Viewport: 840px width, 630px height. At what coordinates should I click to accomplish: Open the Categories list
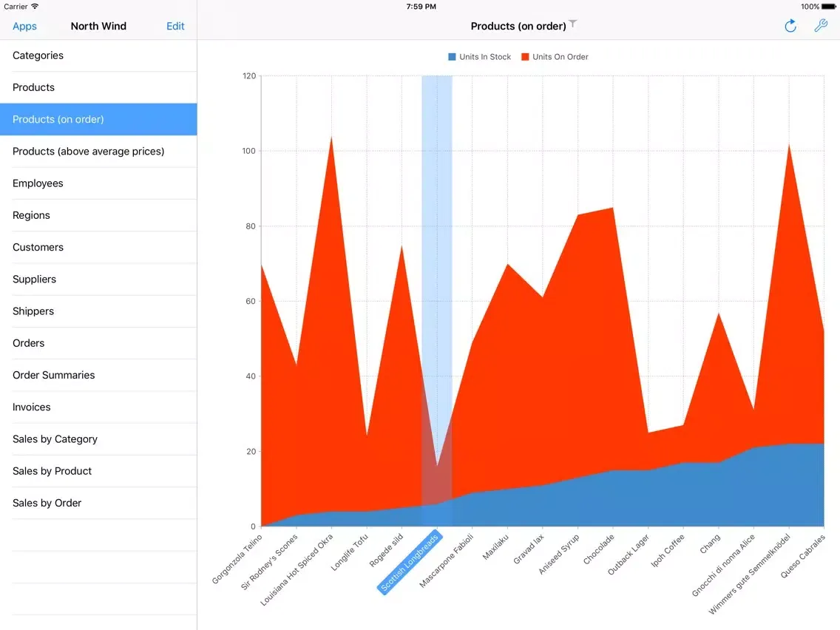[98, 55]
